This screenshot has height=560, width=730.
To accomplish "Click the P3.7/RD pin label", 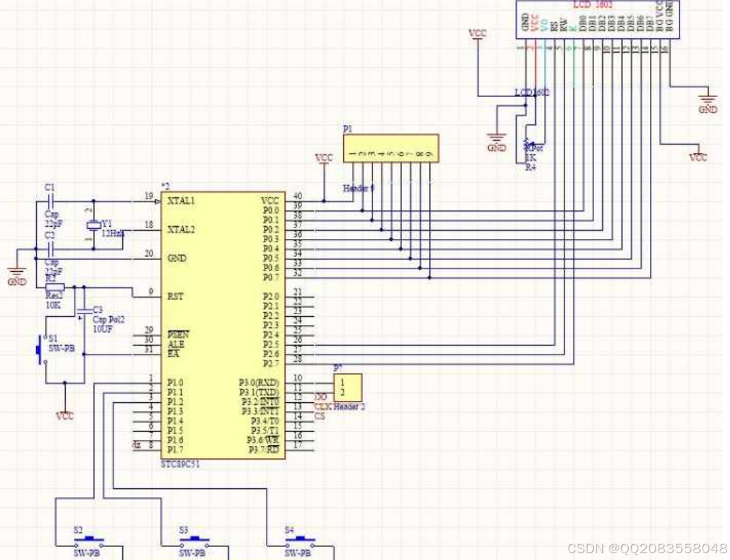I will tap(264, 450).
